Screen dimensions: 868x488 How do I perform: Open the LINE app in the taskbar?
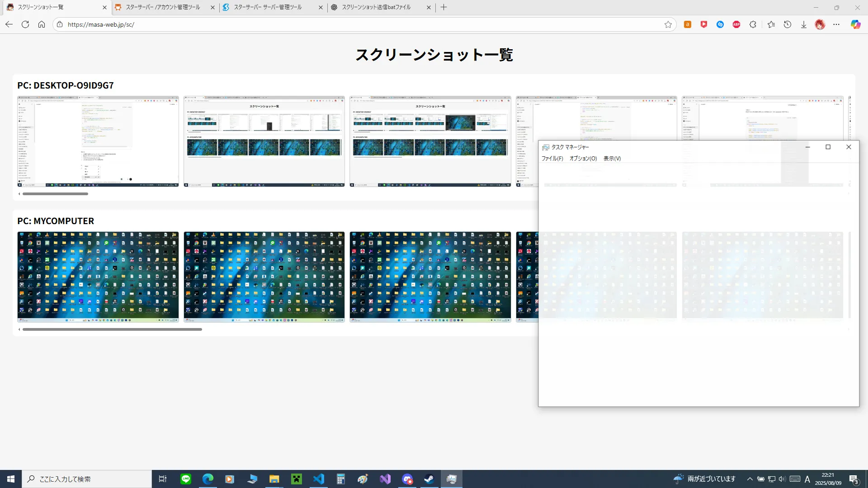tap(186, 479)
